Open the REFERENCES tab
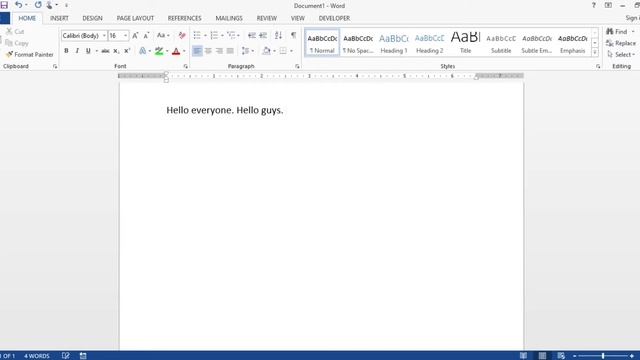Image resolution: width=640 pixels, height=360 pixels. 184,18
